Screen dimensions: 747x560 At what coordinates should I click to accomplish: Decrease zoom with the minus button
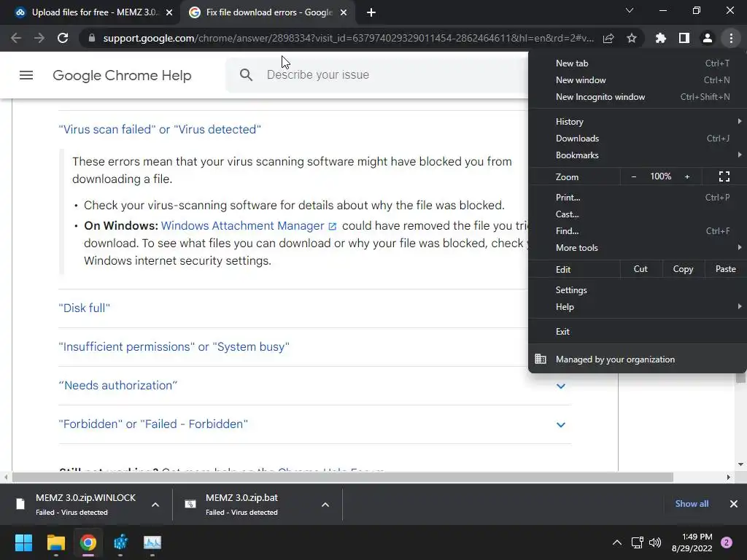pos(634,176)
